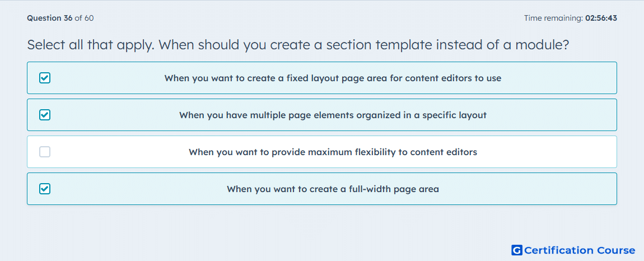This screenshot has height=261, width=644.
Task: Select the answer text about fixed layout page area
Action: coord(333,78)
